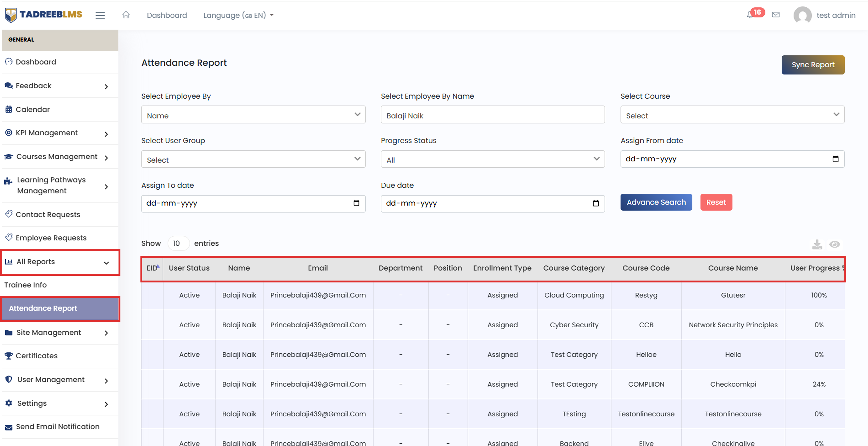Click Network Security Principles course name
868x446 pixels.
(x=733, y=325)
